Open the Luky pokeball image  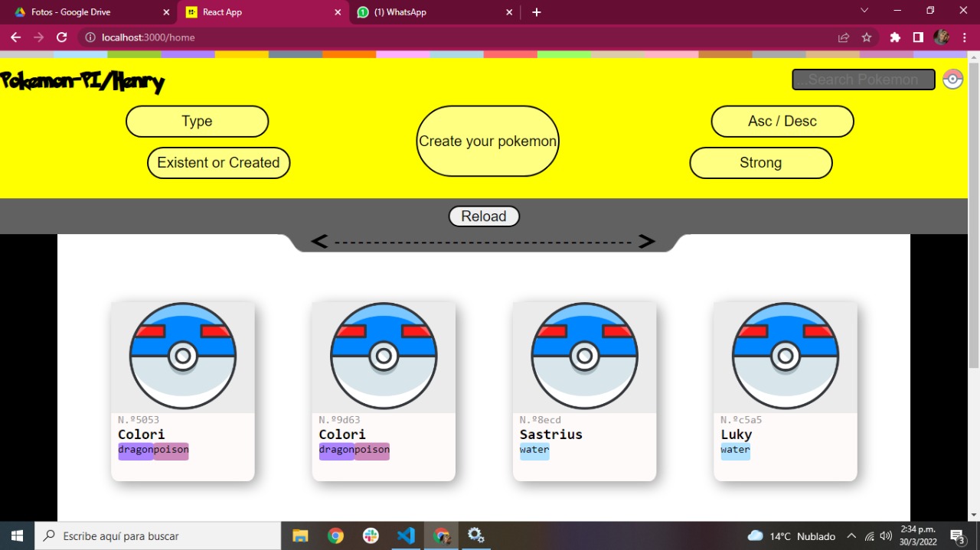pyautogui.click(x=785, y=356)
